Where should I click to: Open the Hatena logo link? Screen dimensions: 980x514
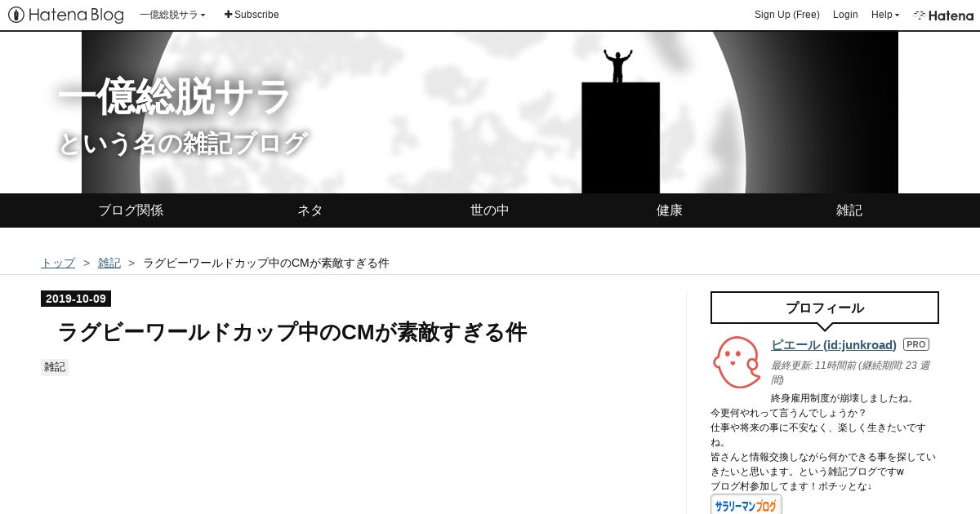click(x=943, y=15)
